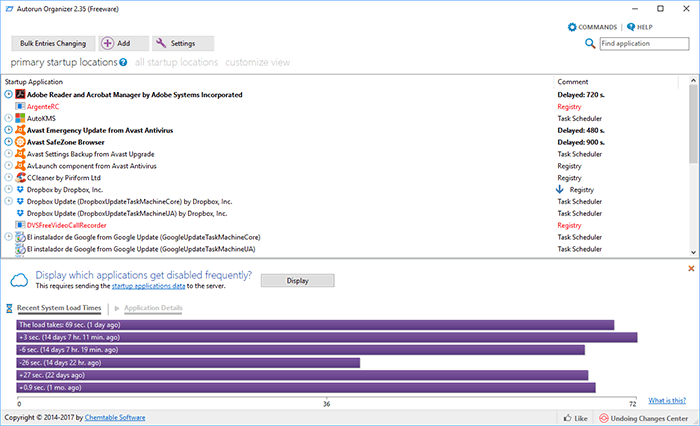The width and height of the screenshot is (700, 426).
Task: Click the Adobe Reader icon in the list
Action: point(20,94)
